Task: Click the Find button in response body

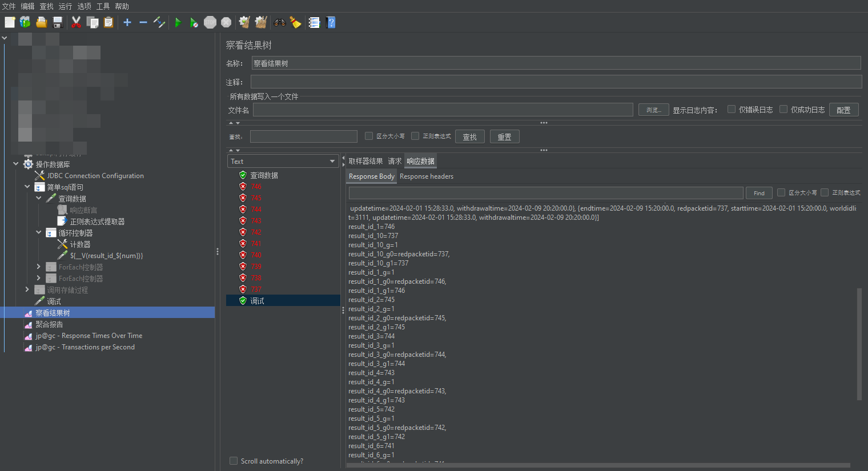Action: point(759,193)
